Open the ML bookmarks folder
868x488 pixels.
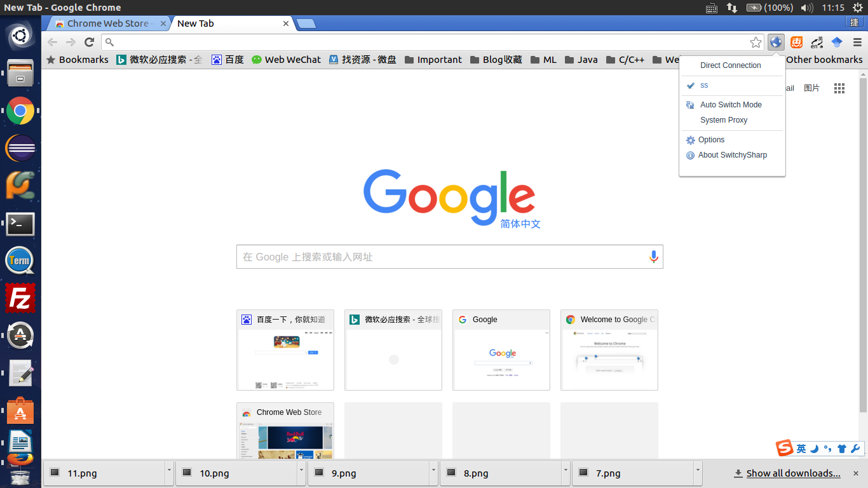(x=543, y=60)
